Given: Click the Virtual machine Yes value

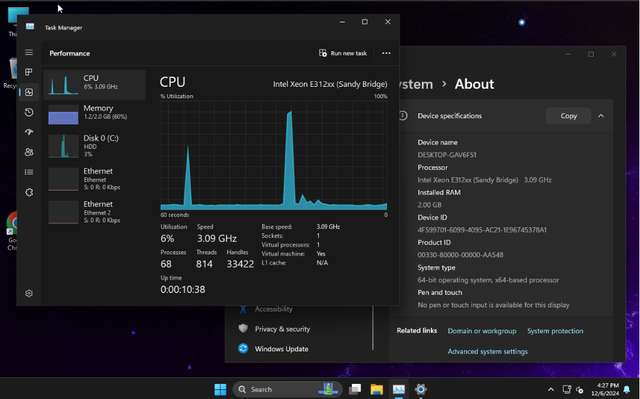Looking at the screenshot, I should click(x=321, y=254).
